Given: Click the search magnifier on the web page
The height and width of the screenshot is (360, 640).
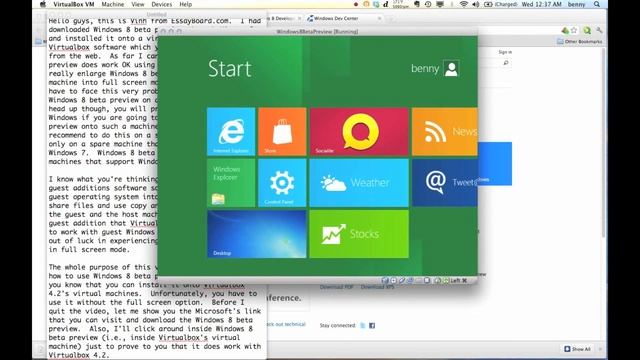Looking at the screenshot, I should coord(506,63).
